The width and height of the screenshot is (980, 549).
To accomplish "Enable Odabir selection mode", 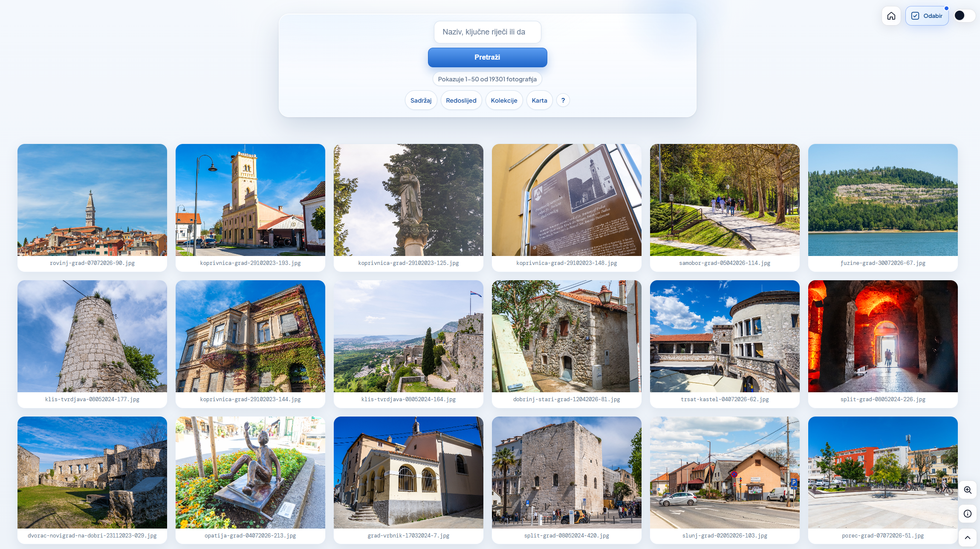I will point(927,16).
